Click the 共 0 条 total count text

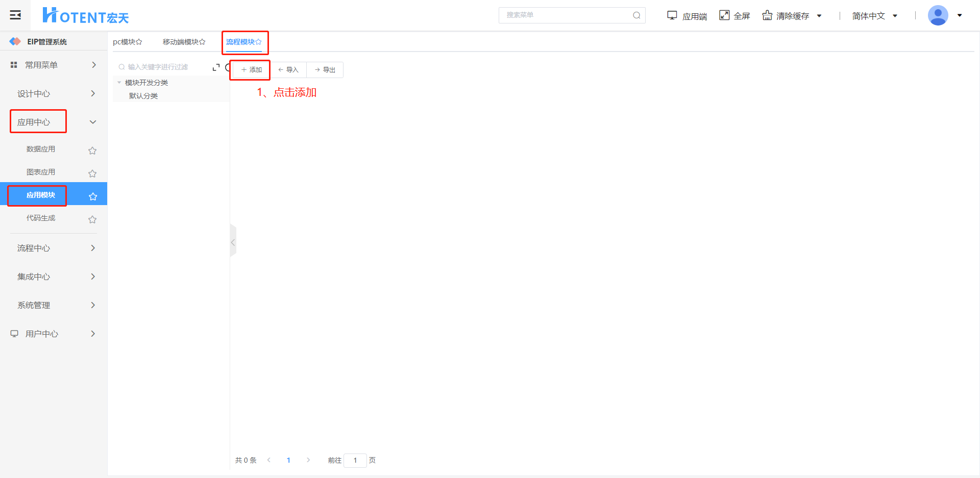click(x=246, y=460)
